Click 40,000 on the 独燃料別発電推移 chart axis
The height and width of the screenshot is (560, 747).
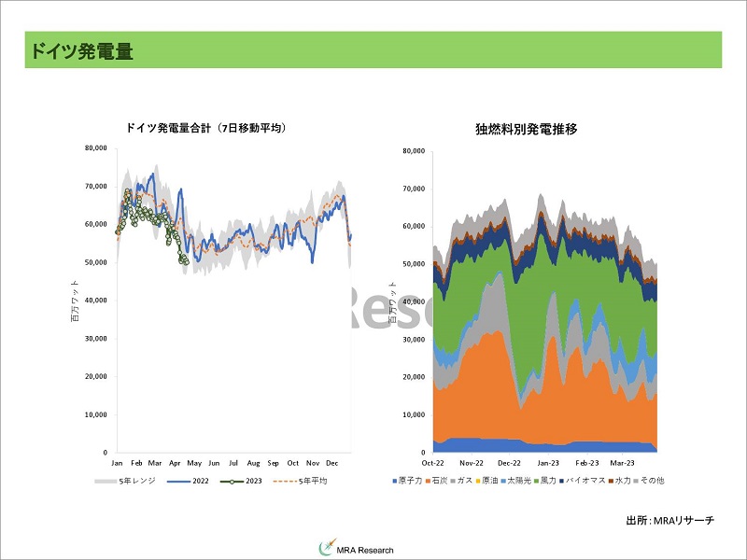(x=414, y=301)
